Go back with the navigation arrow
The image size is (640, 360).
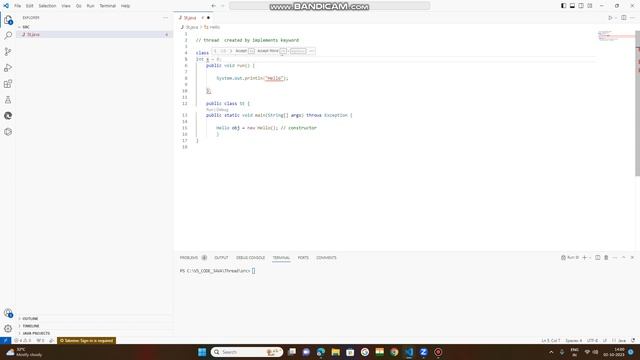(213, 6)
